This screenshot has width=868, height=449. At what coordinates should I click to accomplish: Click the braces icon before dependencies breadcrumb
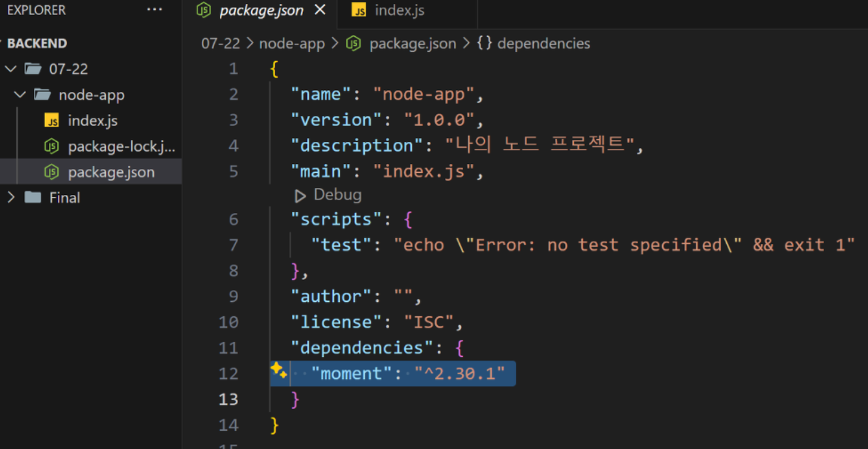point(484,43)
